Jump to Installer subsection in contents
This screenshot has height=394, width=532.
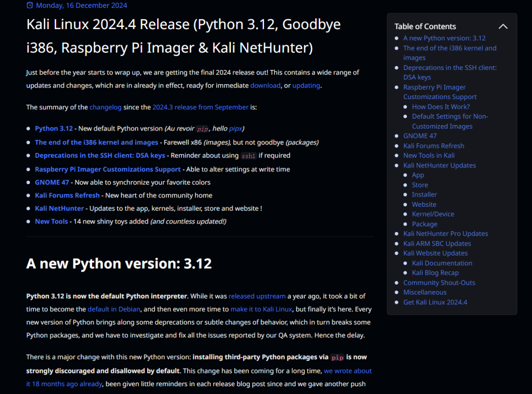tap(424, 195)
